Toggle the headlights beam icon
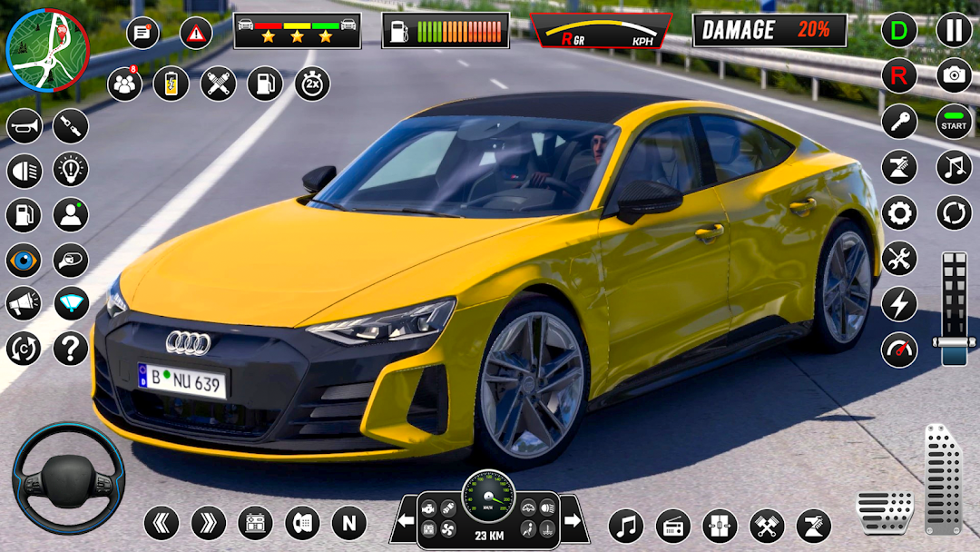Viewport: 980px width, 552px height. [24, 170]
